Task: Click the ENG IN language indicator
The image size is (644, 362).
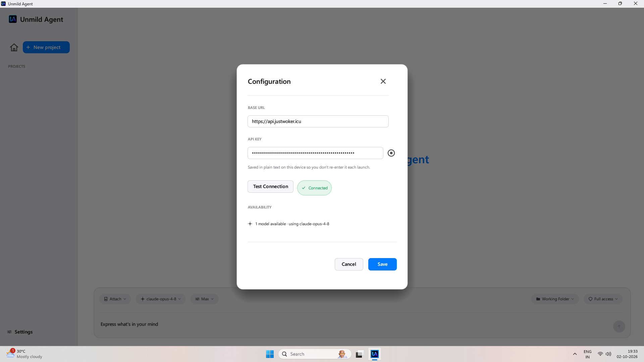Action: pyautogui.click(x=587, y=354)
